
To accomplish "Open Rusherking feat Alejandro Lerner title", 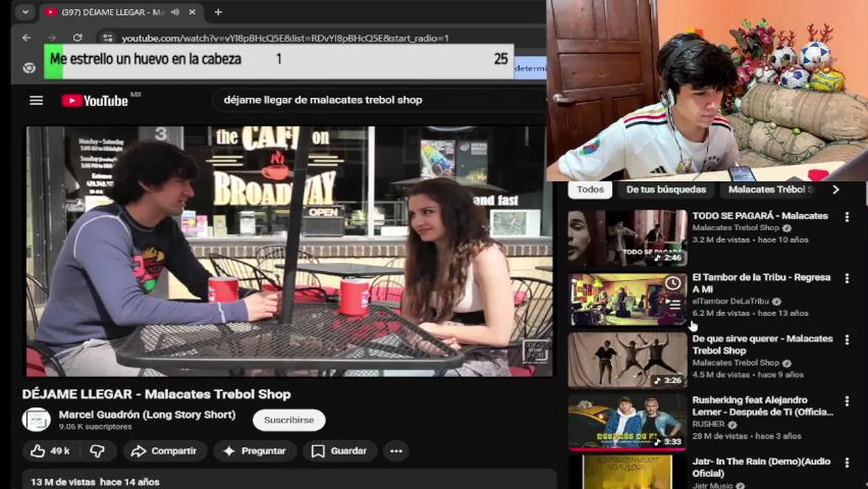I will click(763, 406).
